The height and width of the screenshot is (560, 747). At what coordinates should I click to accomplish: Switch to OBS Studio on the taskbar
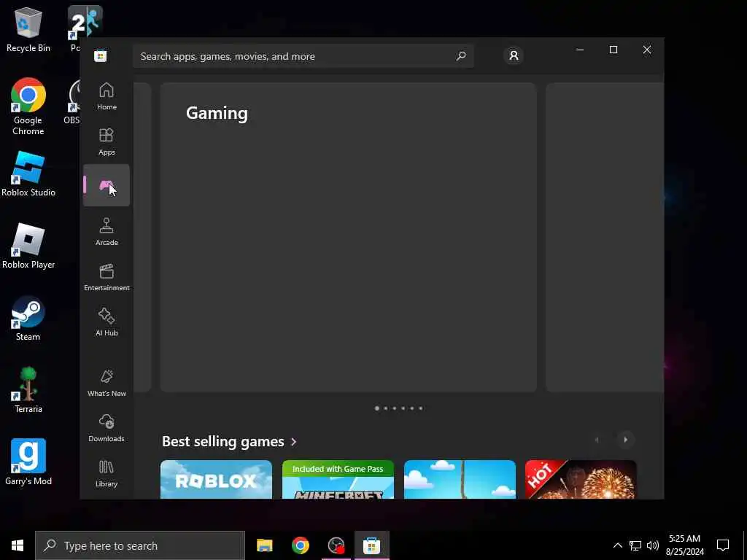(x=336, y=545)
